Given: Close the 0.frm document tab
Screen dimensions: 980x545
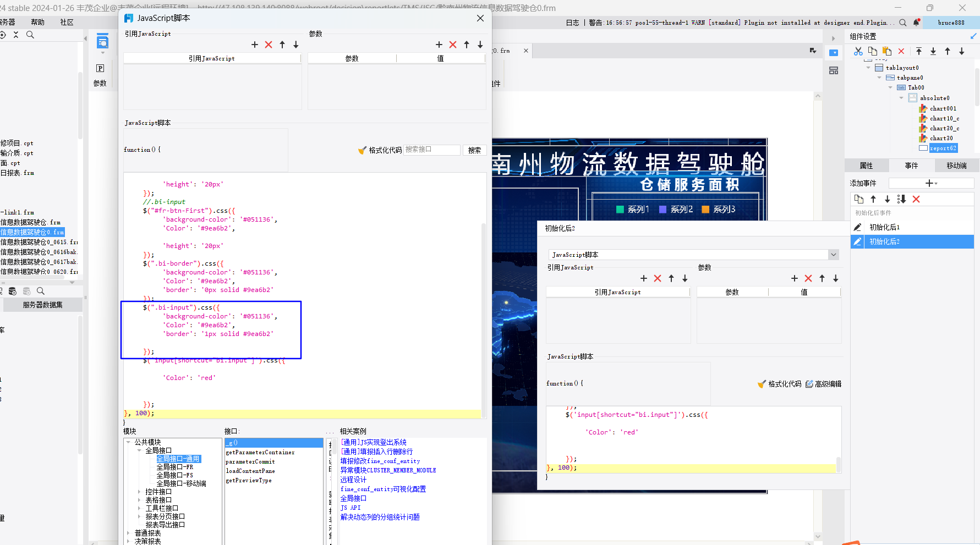Looking at the screenshot, I should [526, 51].
